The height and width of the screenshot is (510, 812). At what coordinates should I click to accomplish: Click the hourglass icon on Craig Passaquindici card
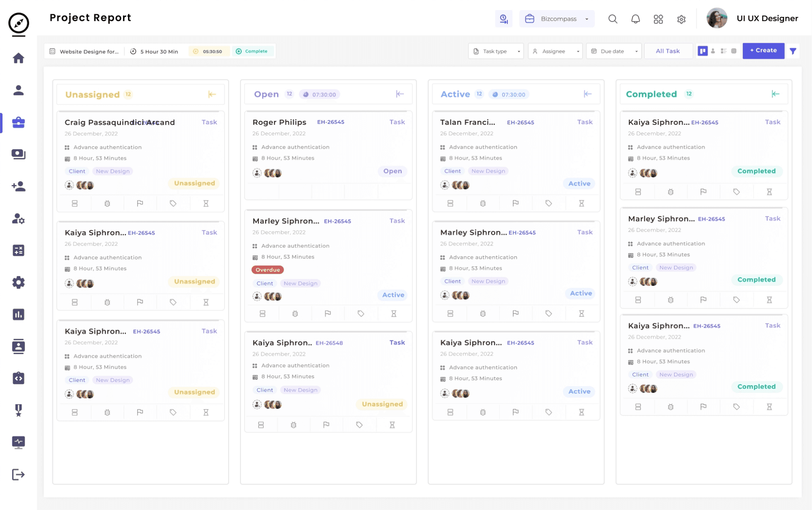206,203
